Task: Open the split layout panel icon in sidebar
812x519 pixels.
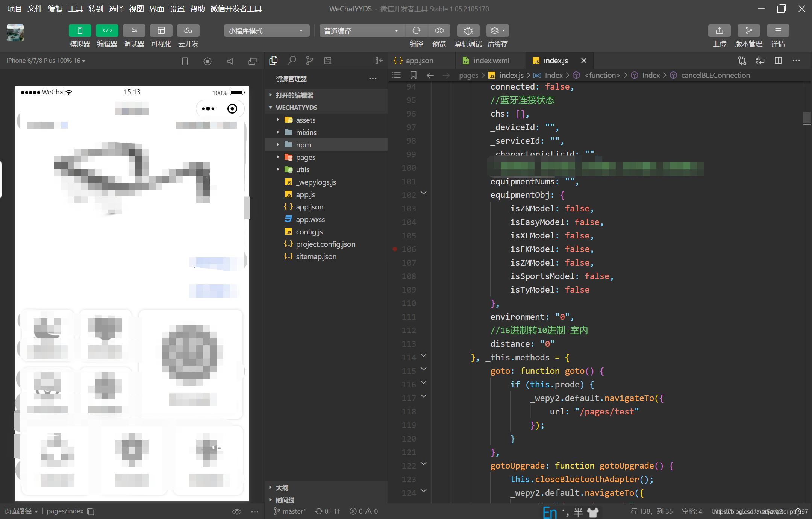Action: click(x=328, y=61)
